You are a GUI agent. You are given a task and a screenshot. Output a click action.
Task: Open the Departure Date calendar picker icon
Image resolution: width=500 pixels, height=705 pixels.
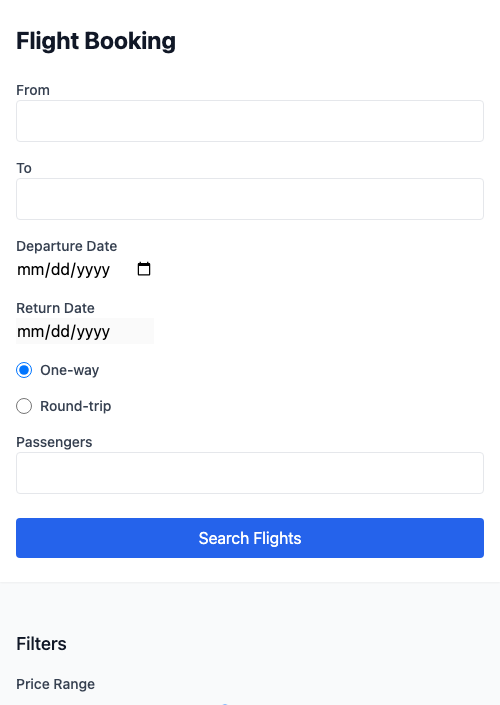coord(144,269)
